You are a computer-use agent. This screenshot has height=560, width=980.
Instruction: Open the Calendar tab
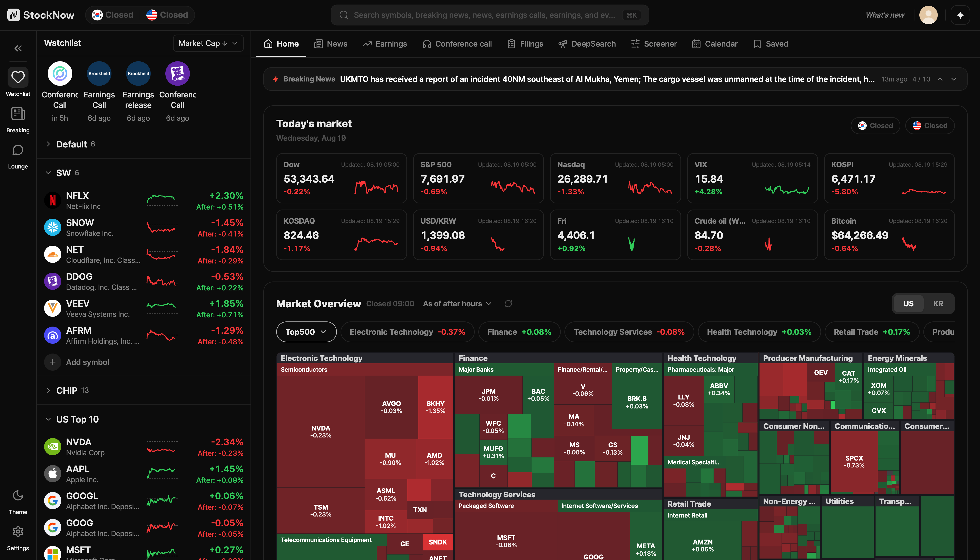(715, 44)
